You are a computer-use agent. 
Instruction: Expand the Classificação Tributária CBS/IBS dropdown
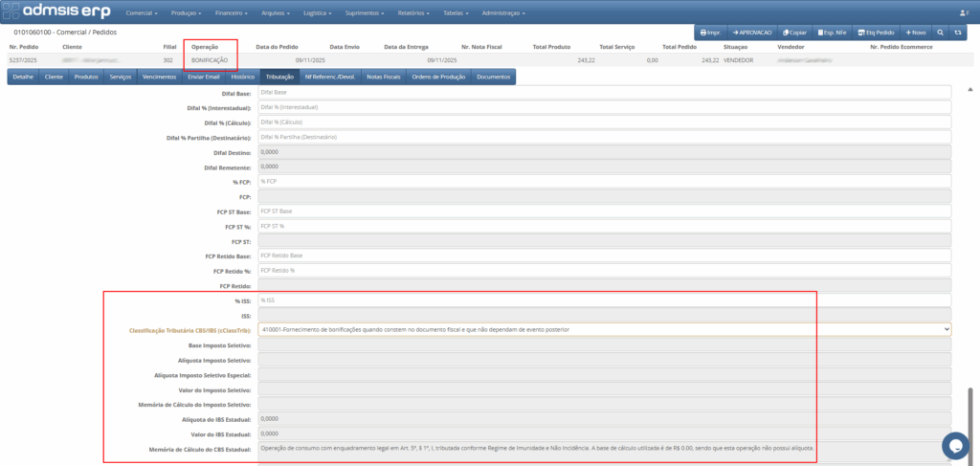coord(606,329)
